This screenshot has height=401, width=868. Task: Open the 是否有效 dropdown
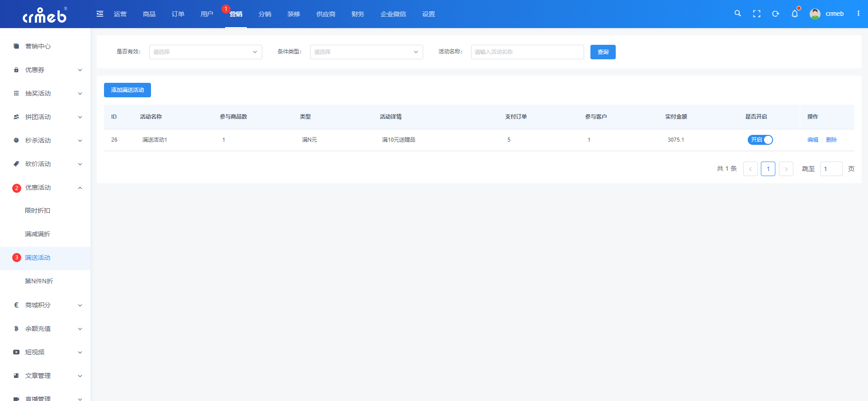[205, 52]
